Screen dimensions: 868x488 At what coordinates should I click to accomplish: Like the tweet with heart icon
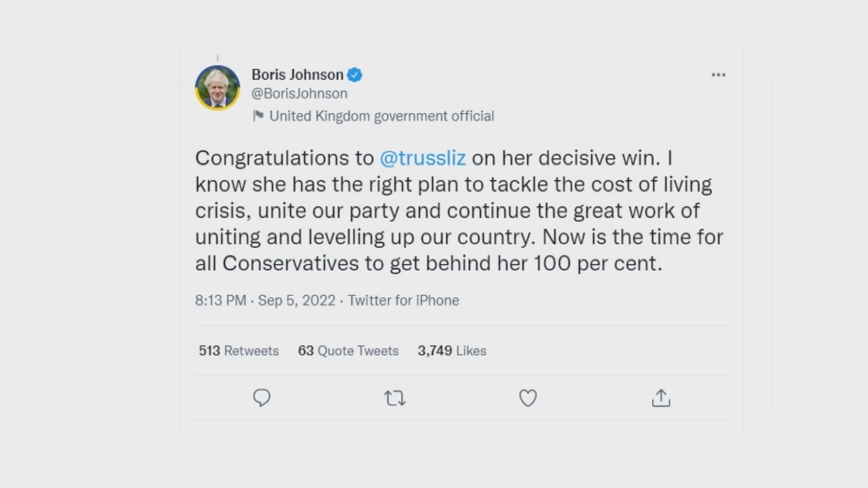pyautogui.click(x=528, y=398)
